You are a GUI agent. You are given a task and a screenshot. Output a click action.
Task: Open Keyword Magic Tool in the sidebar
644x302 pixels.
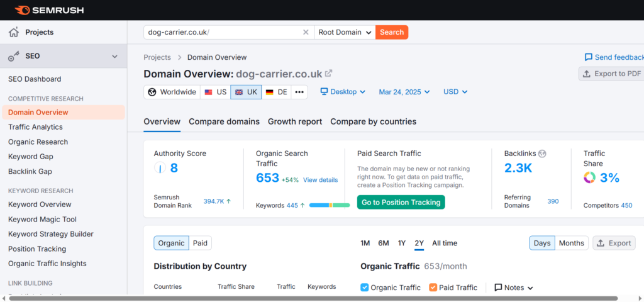click(42, 220)
